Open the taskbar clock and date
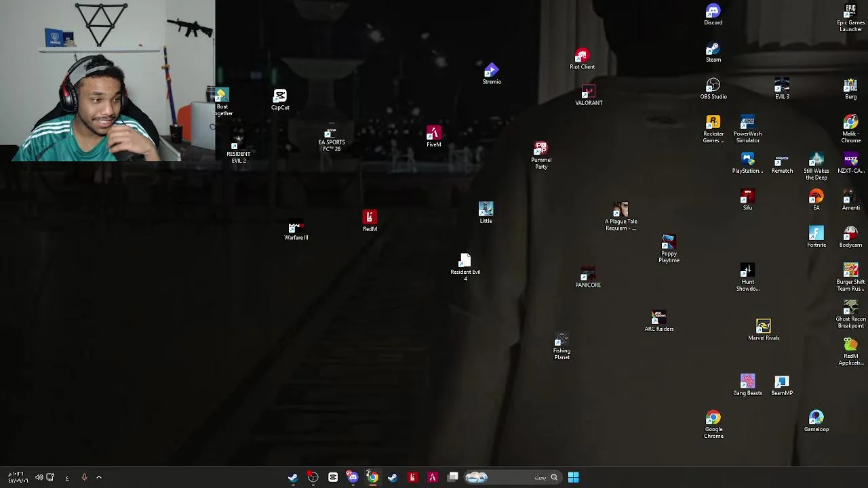 tap(18, 477)
